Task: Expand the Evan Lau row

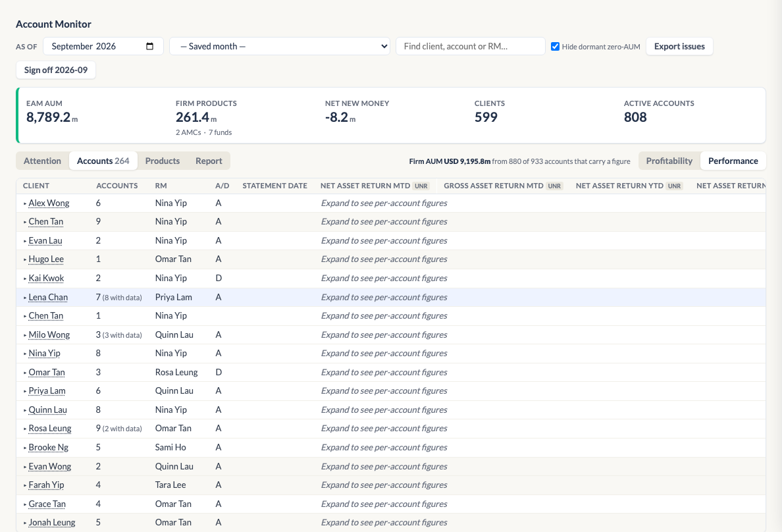Action: (25, 241)
